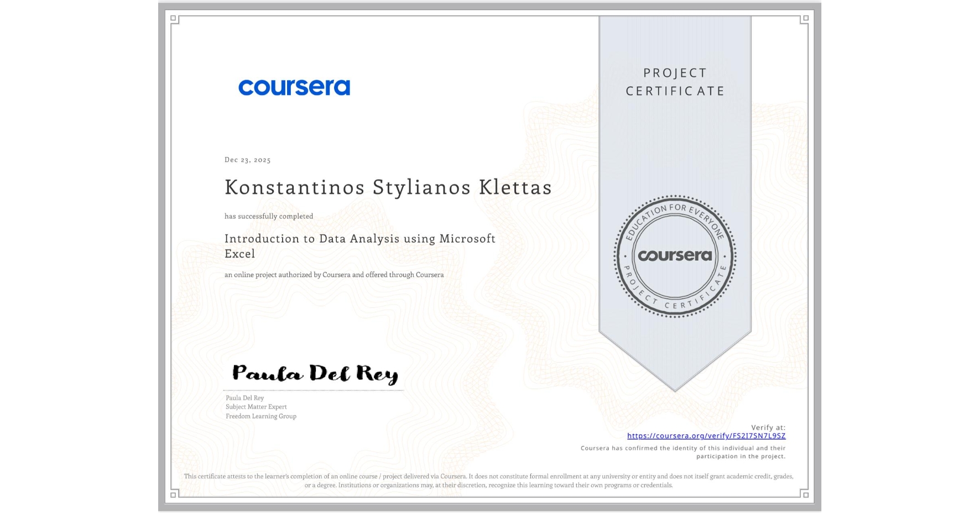Click the PROJECT CERTIFICATE ribbon heading

point(675,82)
